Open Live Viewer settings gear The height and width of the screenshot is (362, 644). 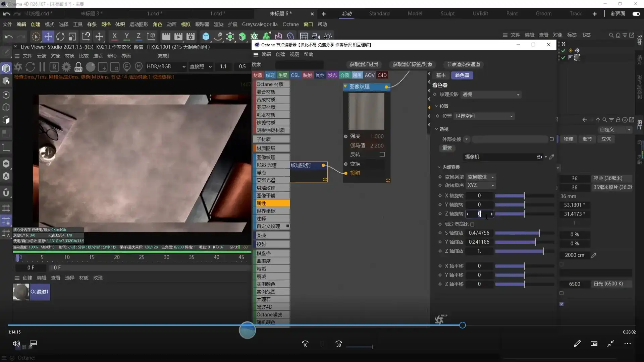[66, 67]
